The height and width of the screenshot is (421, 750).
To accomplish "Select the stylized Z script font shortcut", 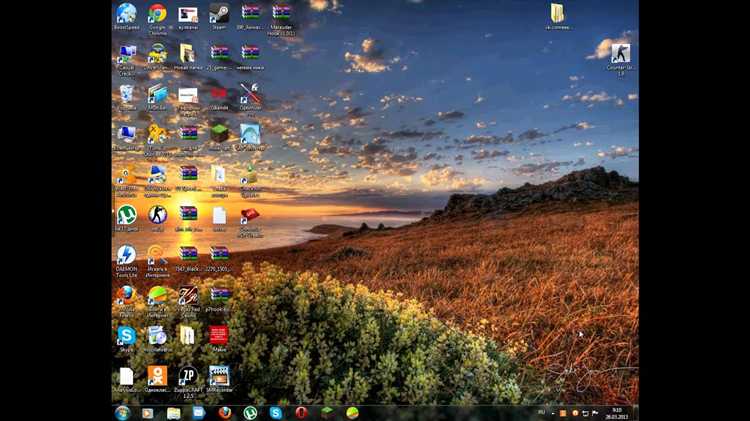I will [x=188, y=297].
